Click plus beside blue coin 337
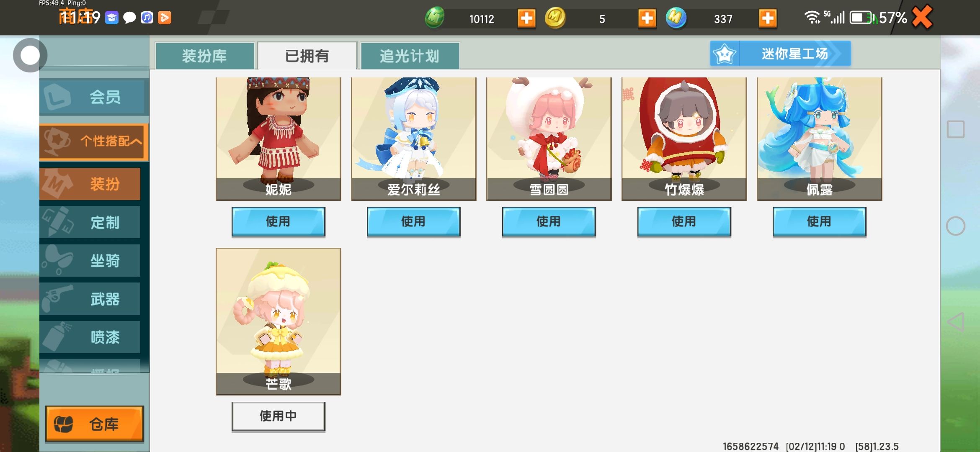 (768, 18)
